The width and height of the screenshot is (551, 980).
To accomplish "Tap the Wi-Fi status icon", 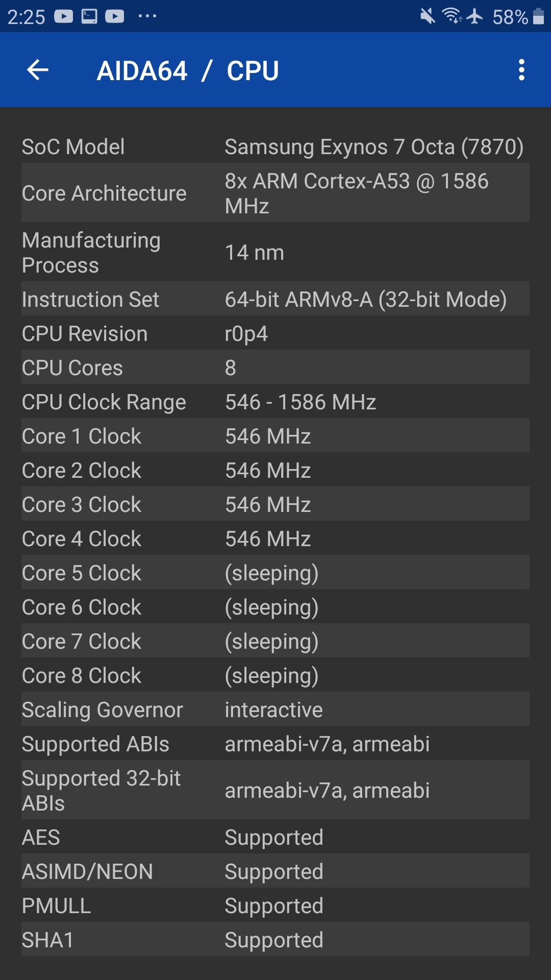I will point(452,16).
